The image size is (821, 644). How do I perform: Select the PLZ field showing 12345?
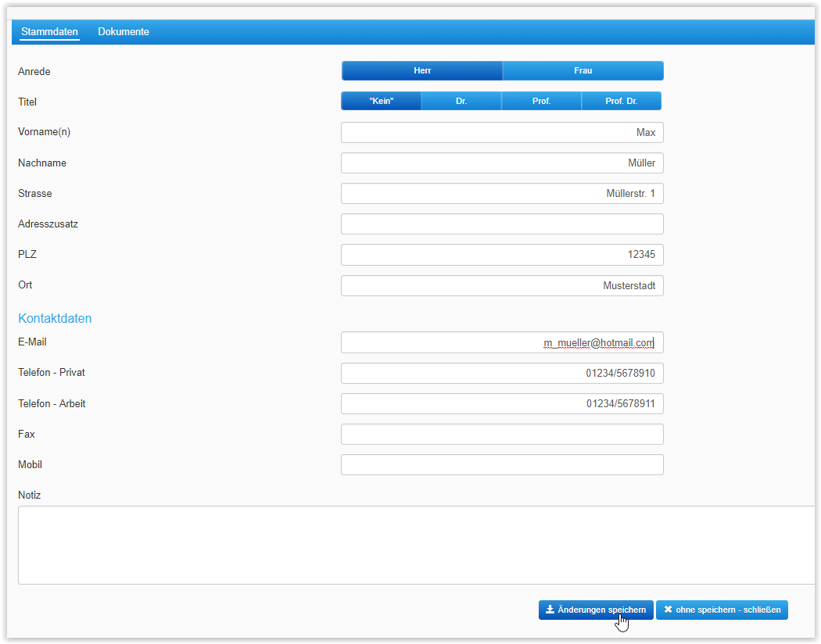pyautogui.click(x=502, y=255)
